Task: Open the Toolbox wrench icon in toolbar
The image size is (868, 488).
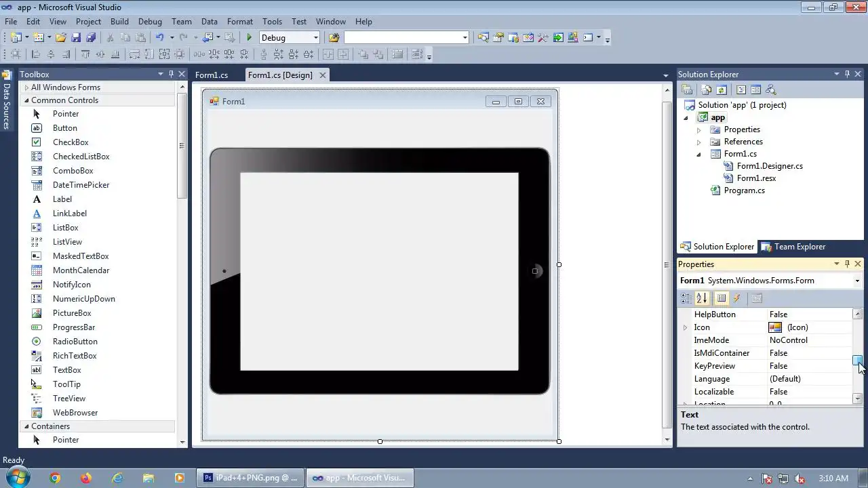Action: coord(542,38)
